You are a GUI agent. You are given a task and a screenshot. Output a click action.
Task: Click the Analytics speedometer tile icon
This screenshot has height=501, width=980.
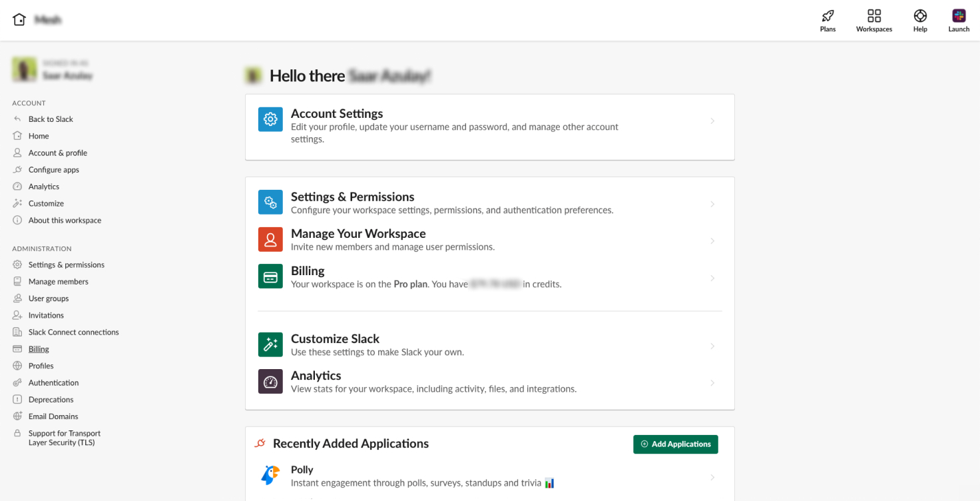[270, 382]
